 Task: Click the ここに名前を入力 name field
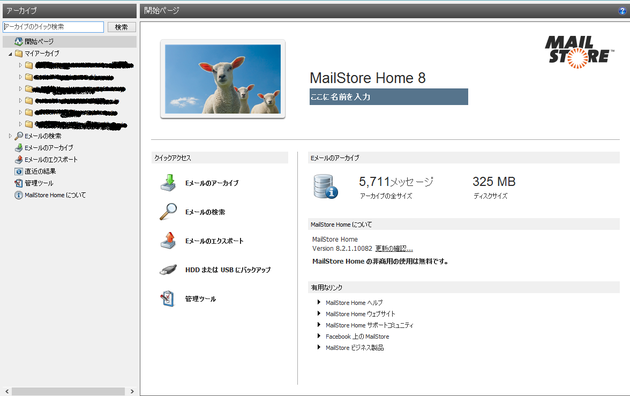coord(389,97)
